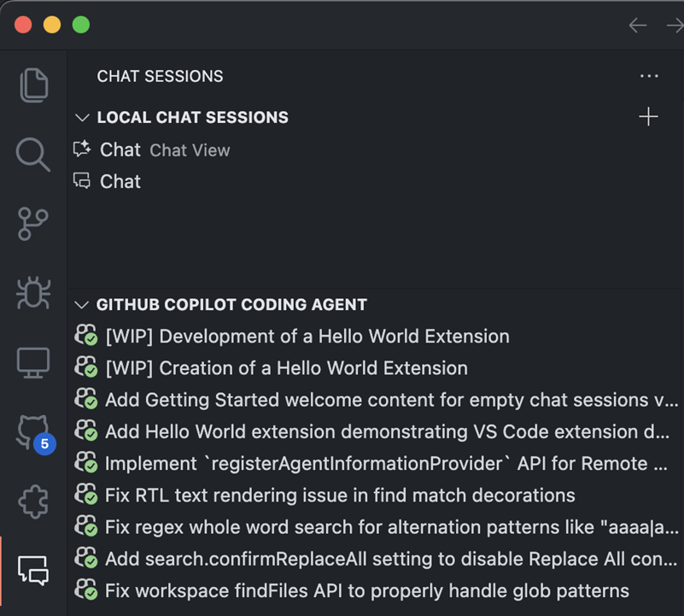Open the More Actions menu for Chat Sessions

tap(649, 76)
